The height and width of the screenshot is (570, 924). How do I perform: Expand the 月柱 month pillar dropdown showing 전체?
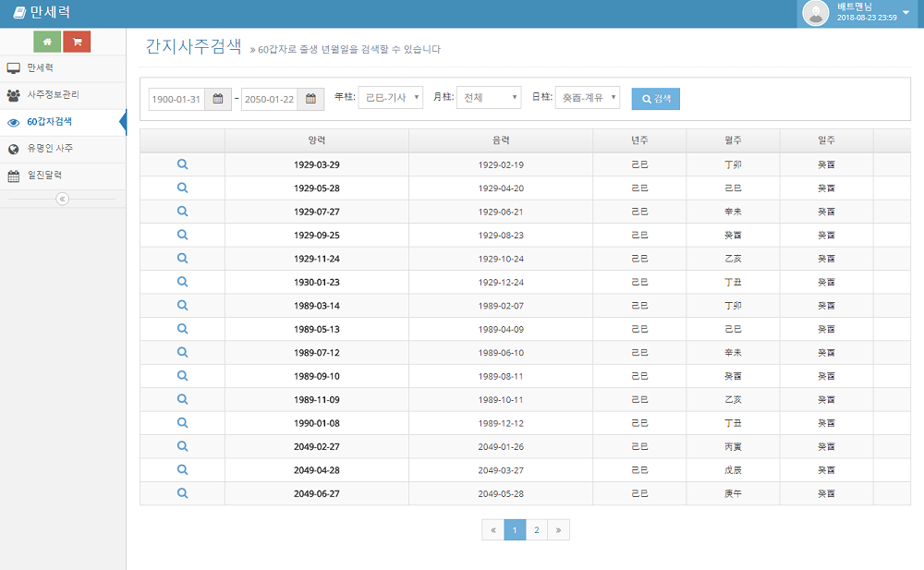[x=489, y=98]
